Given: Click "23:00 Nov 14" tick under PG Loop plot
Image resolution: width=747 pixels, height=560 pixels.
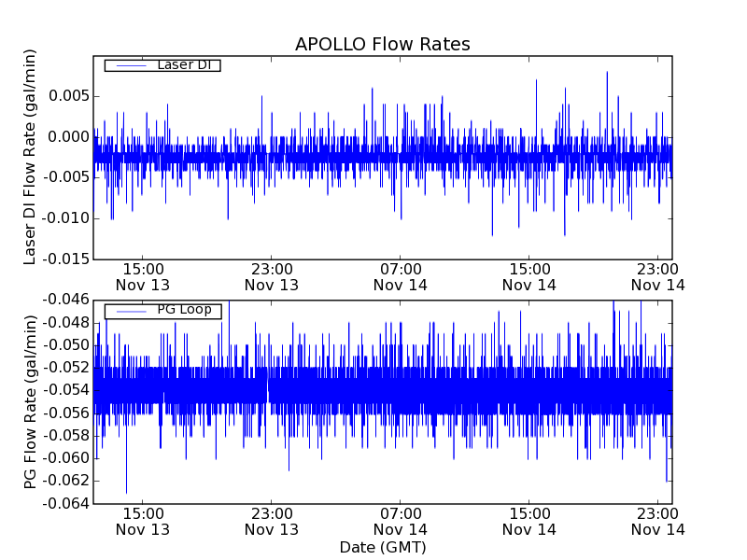Looking at the screenshot, I should click(658, 521).
